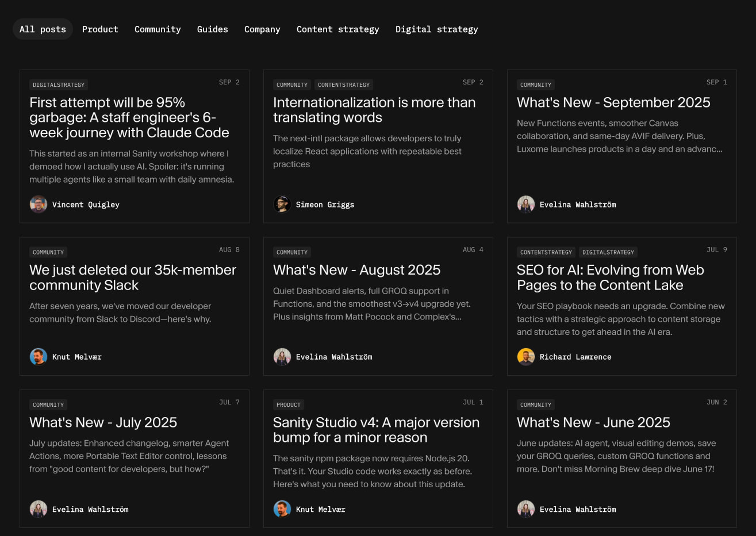The width and height of the screenshot is (756, 536).
Task: Click Evelina Wahlström name on September card
Action: [x=578, y=205]
